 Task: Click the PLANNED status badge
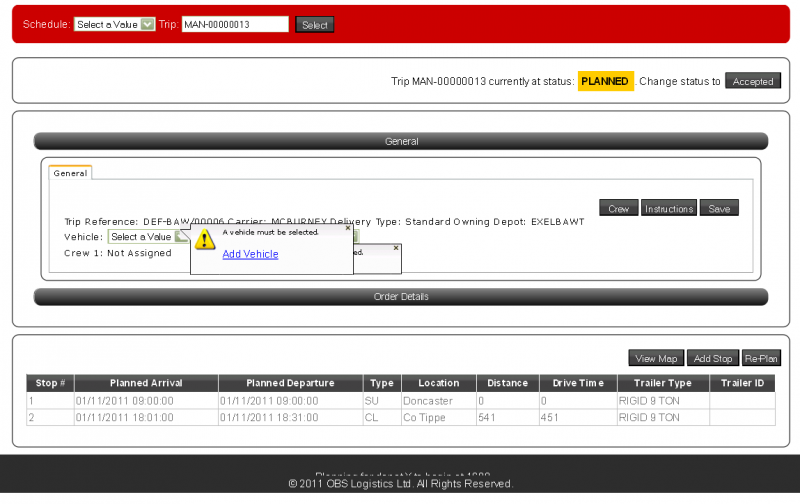605,81
